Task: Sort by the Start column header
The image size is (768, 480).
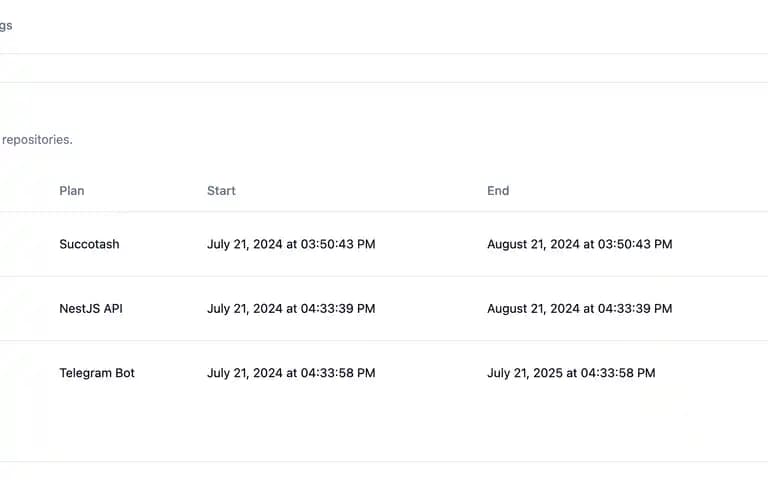Action: click(x=221, y=191)
